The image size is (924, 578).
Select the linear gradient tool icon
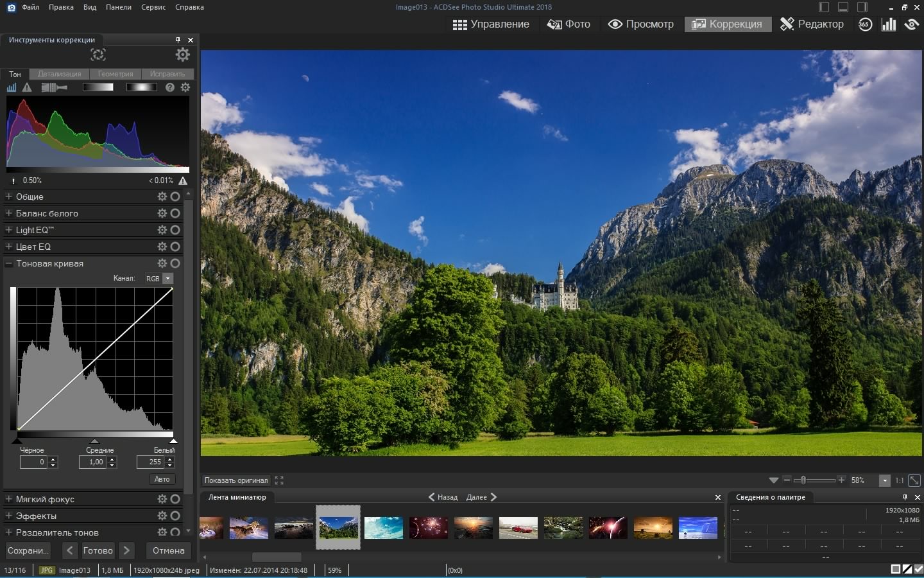(x=98, y=87)
